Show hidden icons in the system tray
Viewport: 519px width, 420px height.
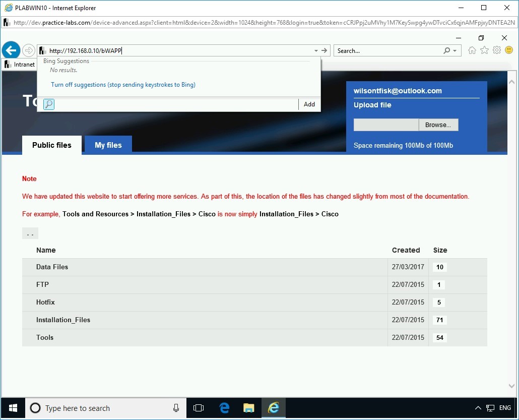pos(478,408)
